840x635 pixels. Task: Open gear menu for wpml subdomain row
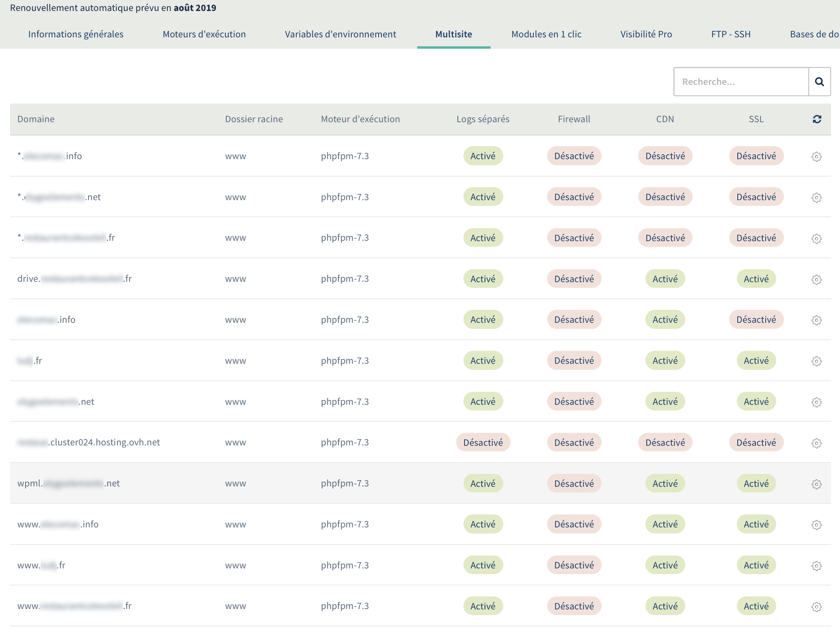[816, 484]
